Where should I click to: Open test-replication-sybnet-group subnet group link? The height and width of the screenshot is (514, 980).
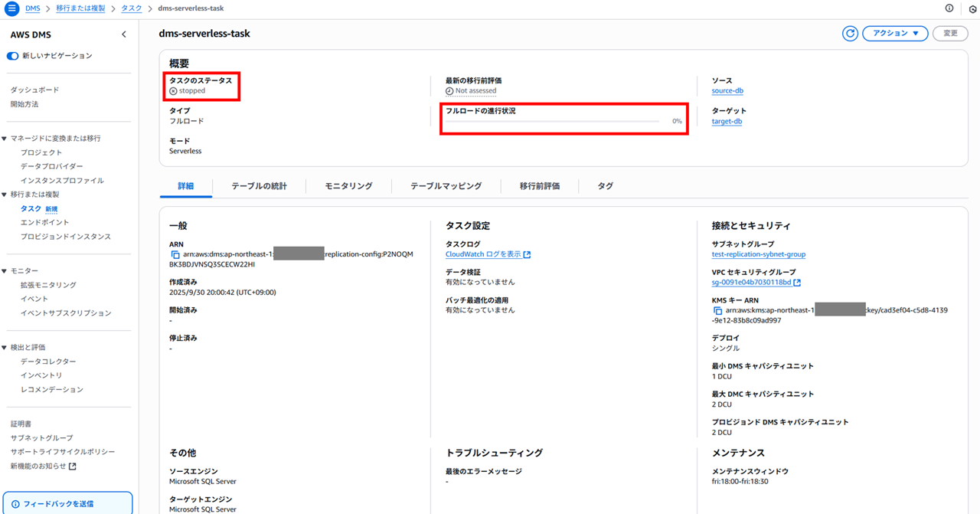[759, 254]
